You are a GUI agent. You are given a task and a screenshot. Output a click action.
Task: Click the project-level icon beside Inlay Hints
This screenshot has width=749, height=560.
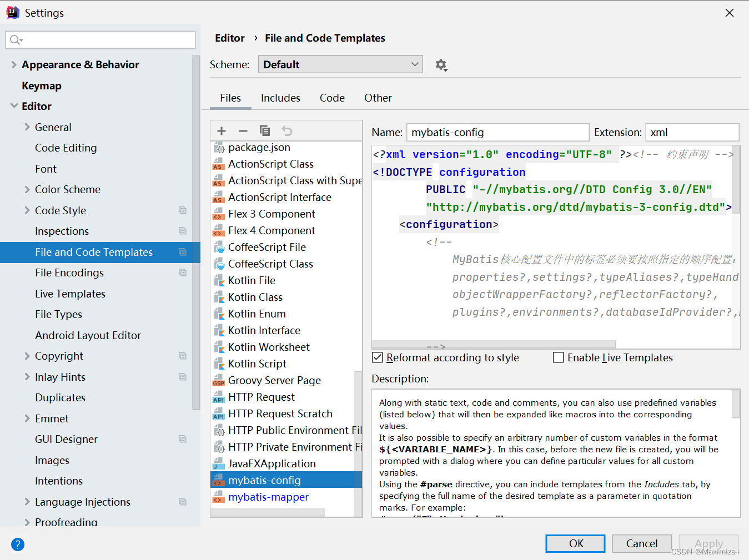(182, 377)
